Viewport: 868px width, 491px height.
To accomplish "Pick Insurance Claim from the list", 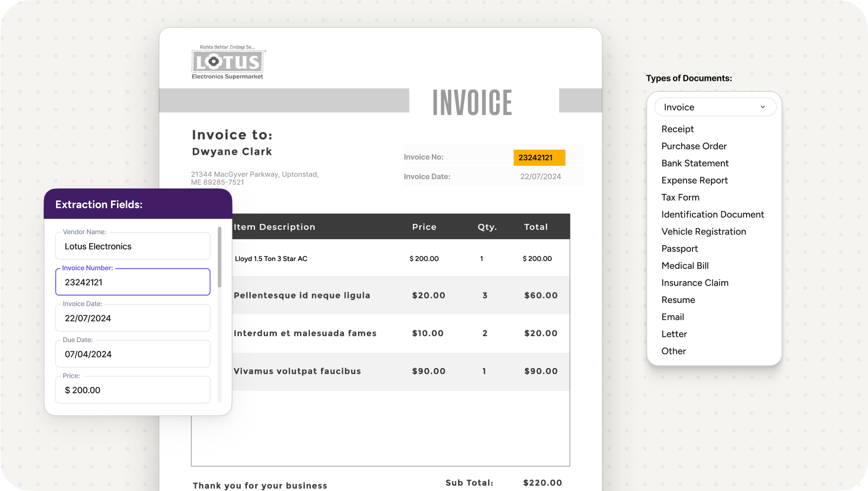I will click(695, 283).
